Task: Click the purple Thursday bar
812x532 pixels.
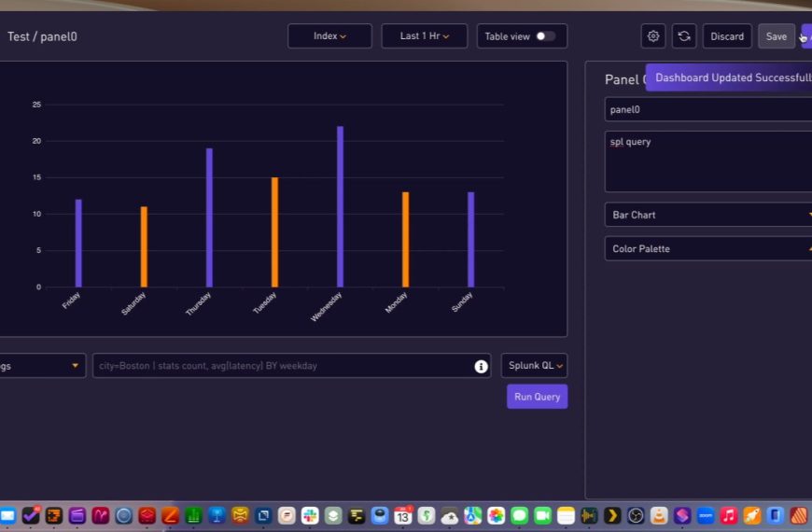Action: [x=209, y=217]
